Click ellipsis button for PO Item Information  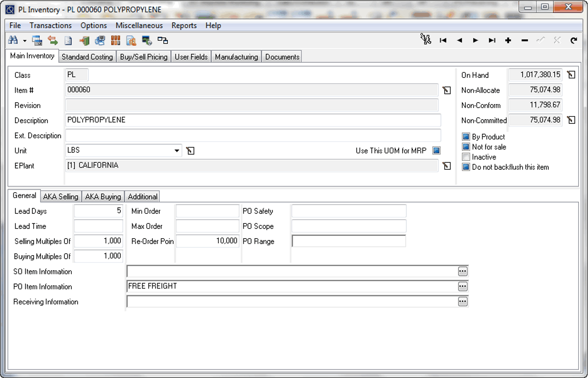(462, 287)
